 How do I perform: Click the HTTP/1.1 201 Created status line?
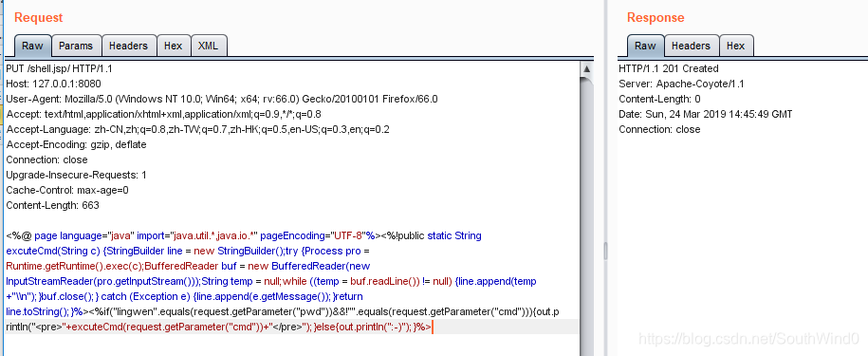coord(668,68)
